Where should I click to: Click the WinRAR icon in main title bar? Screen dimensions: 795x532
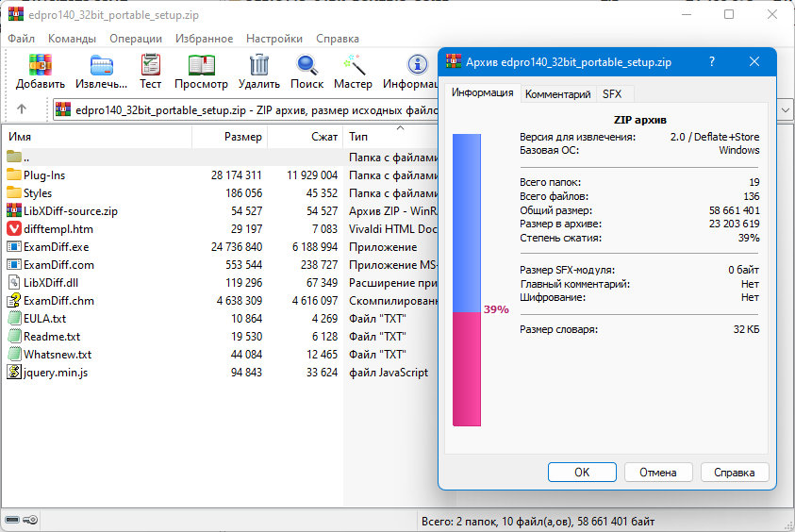[16, 14]
